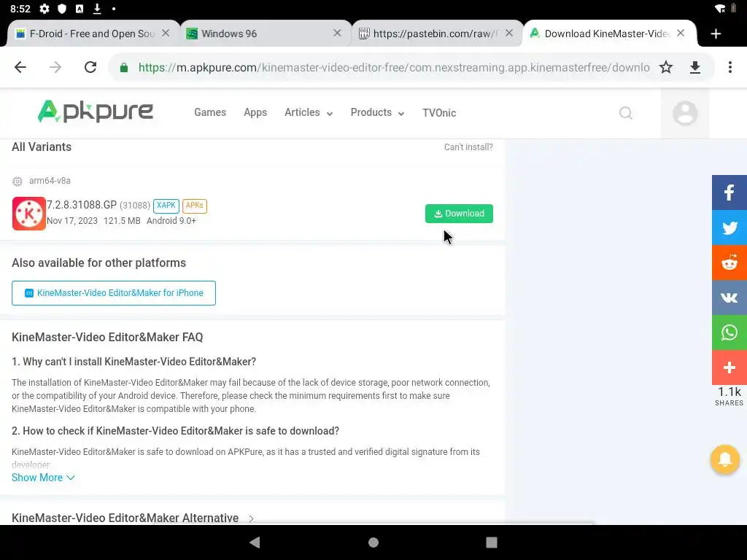747x560 pixels.
Task: Open more share options plus button
Action: 729,367
